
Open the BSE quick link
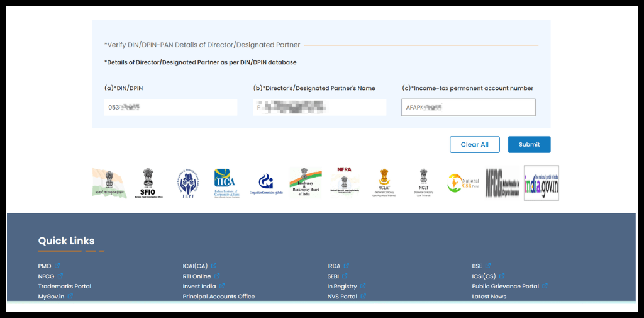pos(477,266)
